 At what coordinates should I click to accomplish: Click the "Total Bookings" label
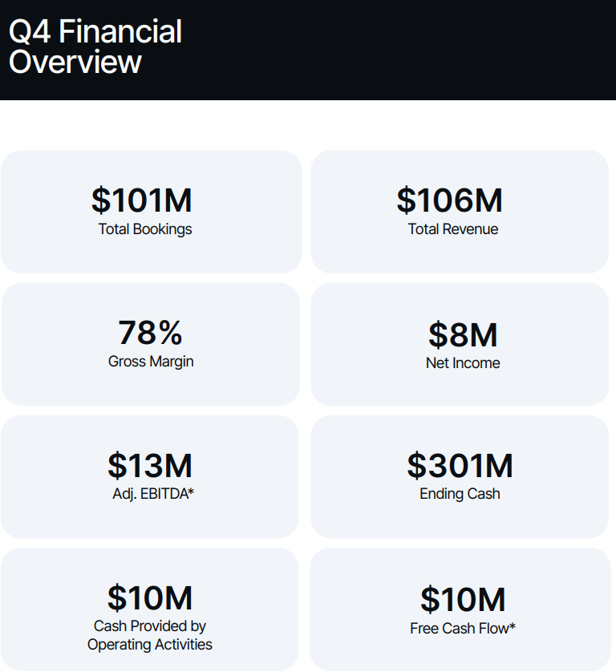pyautogui.click(x=145, y=229)
